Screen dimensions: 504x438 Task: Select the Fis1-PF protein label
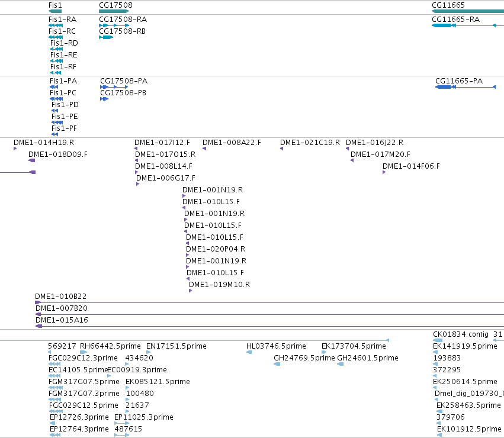point(65,128)
